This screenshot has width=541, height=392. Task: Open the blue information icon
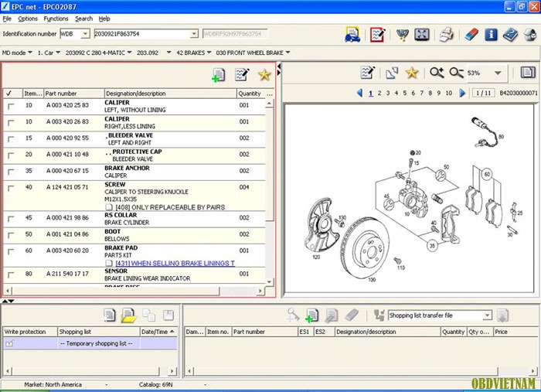pyautogui.click(x=491, y=34)
